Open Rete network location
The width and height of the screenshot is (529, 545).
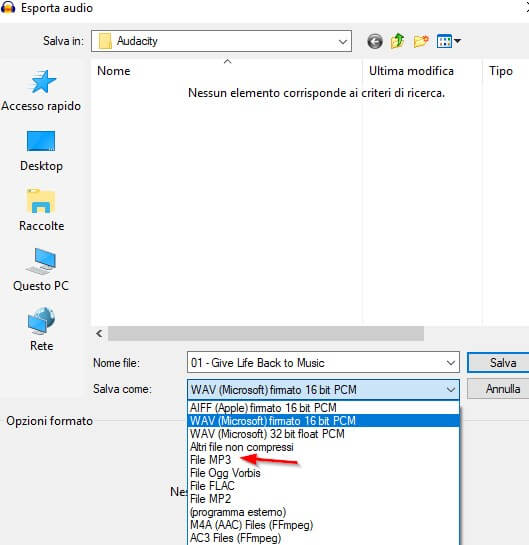41,330
